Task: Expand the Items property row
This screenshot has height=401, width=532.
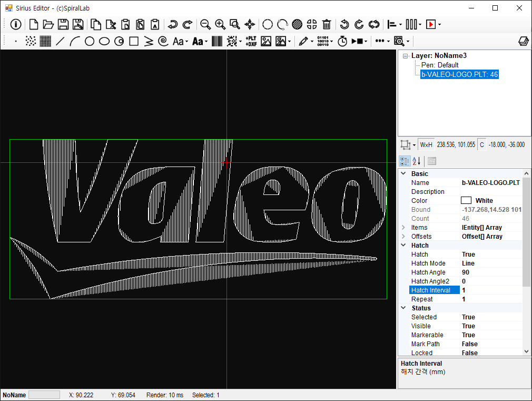Action: [x=403, y=227]
